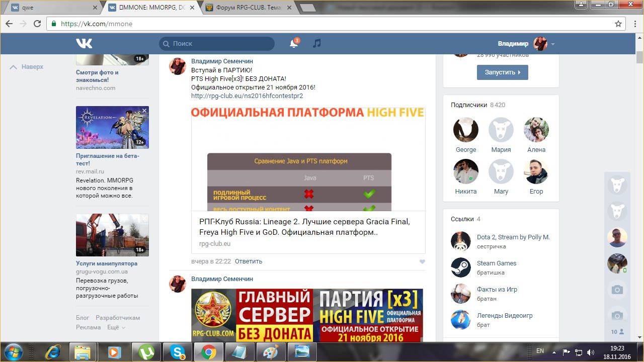Go back using the browser back arrow
The width and height of the screenshot is (644, 362).
coord(10,24)
